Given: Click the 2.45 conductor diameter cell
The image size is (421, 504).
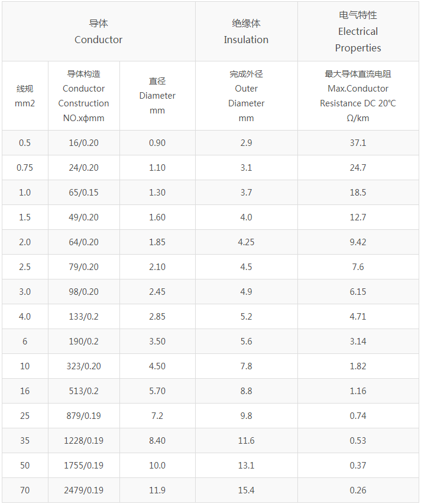Looking at the screenshot, I should [x=157, y=292].
